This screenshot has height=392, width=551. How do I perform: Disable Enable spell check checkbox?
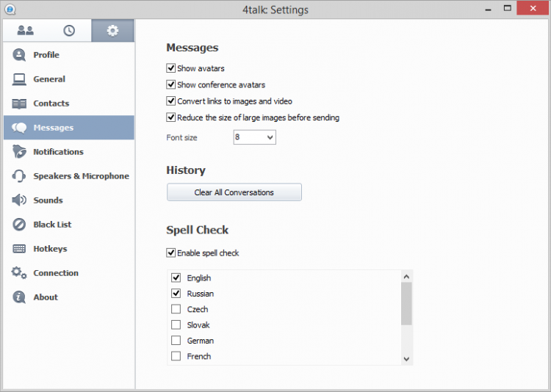[x=171, y=253]
